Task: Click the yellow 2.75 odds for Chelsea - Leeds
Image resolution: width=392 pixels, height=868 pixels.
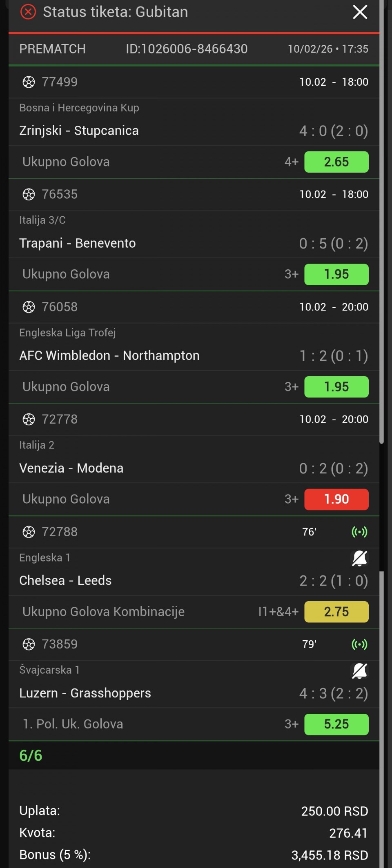Action: coord(336,612)
